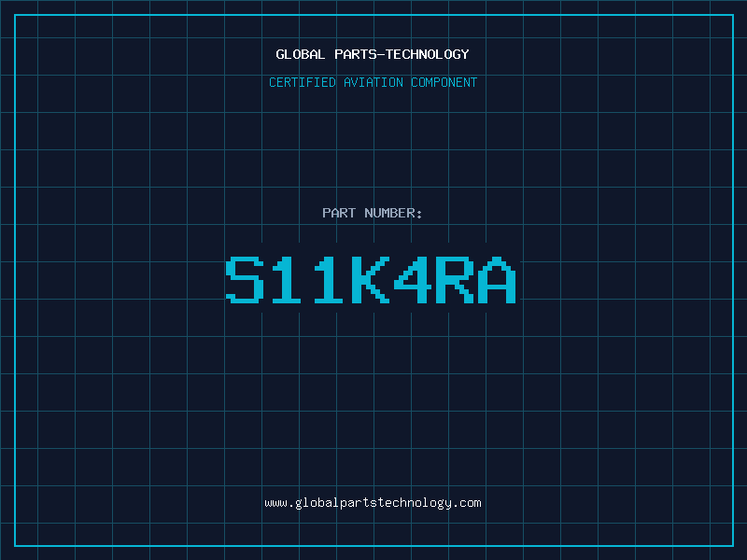Click the word PART in the label
The height and width of the screenshot is (560, 747).
[339, 213]
